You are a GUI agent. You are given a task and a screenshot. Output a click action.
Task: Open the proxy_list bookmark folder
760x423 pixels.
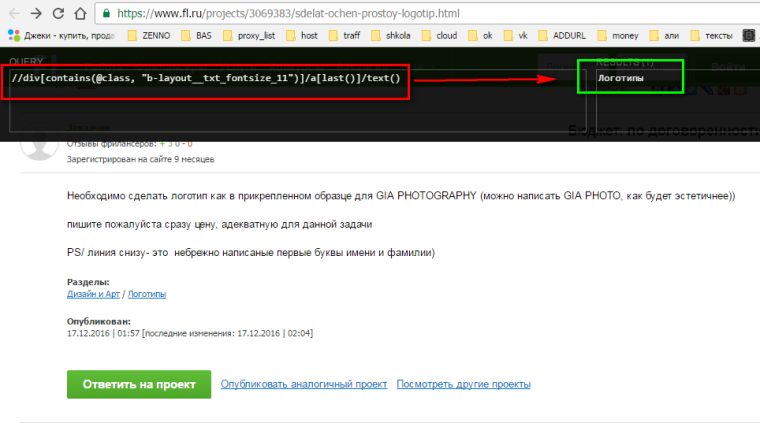click(x=250, y=35)
